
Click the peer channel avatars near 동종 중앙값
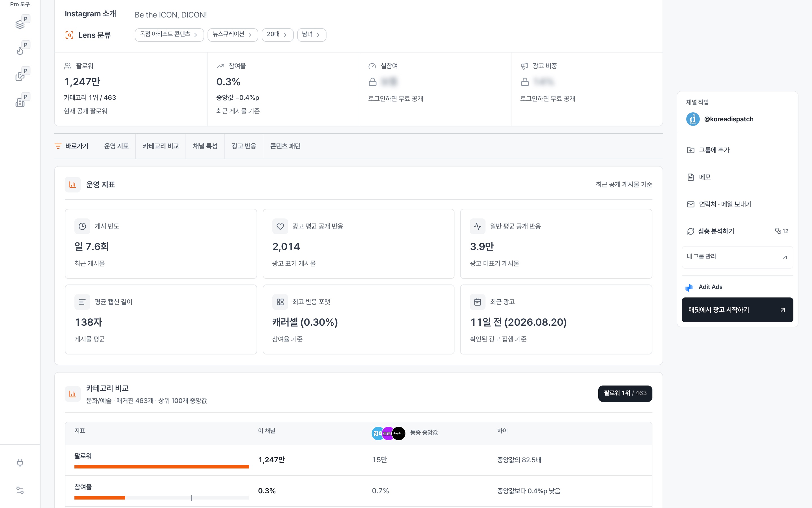pos(388,433)
